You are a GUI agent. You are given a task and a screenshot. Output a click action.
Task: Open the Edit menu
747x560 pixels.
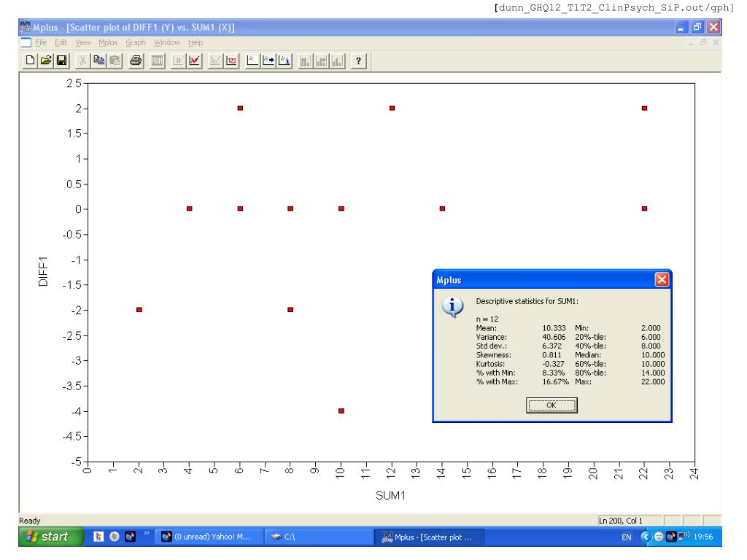(61, 42)
